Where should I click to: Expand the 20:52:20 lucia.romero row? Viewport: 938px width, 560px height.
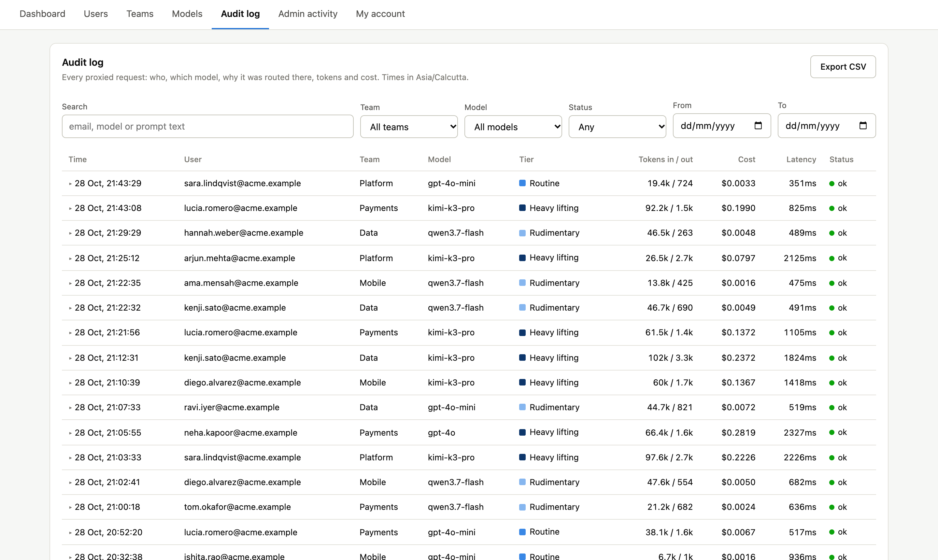tap(70, 532)
